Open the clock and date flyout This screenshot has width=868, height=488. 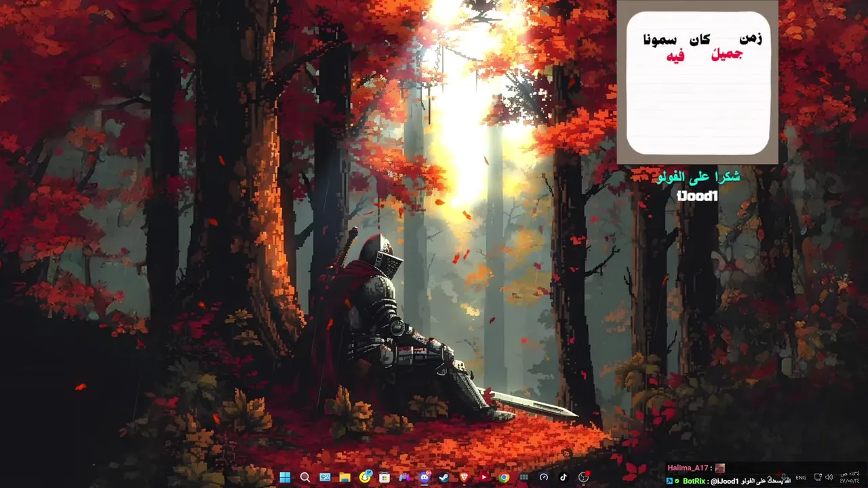pos(848,477)
